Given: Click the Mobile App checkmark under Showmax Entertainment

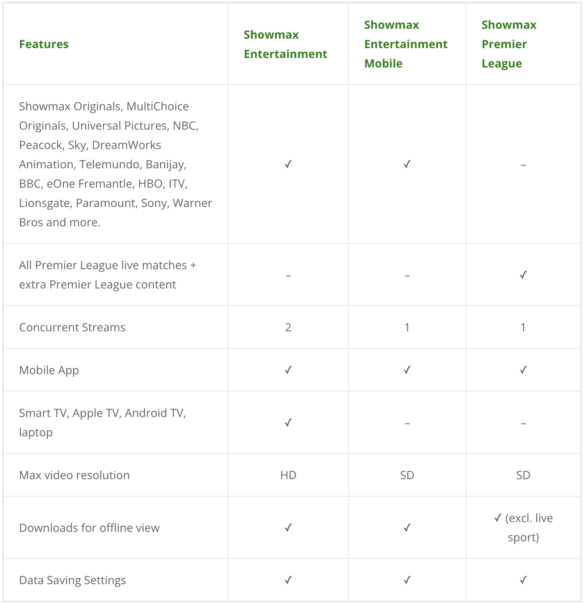Looking at the screenshot, I should point(288,370).
